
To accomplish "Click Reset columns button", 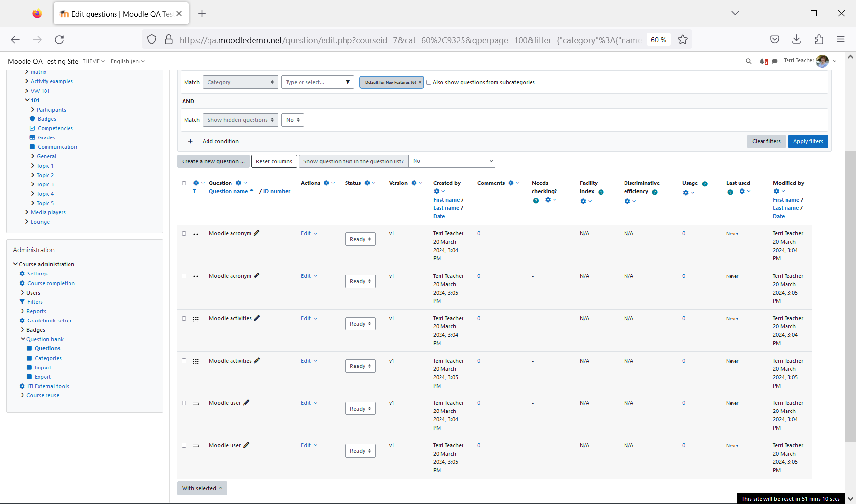I will [274, 161].
